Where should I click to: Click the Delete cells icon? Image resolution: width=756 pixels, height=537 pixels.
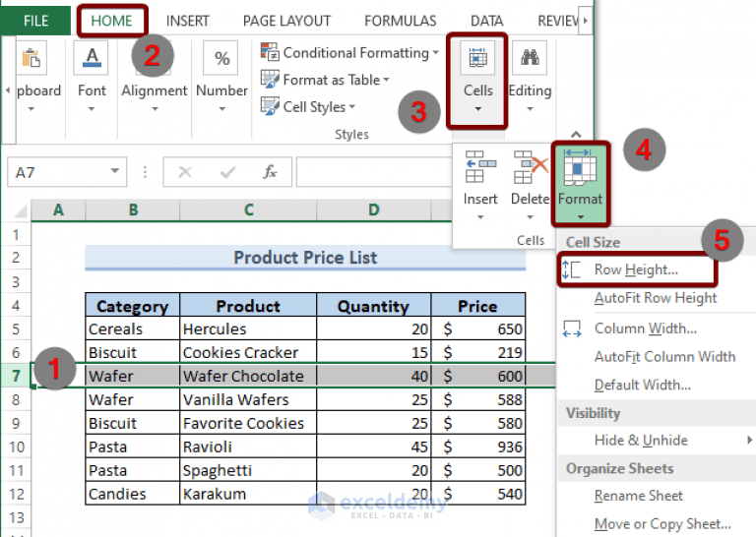coord(530,166)
